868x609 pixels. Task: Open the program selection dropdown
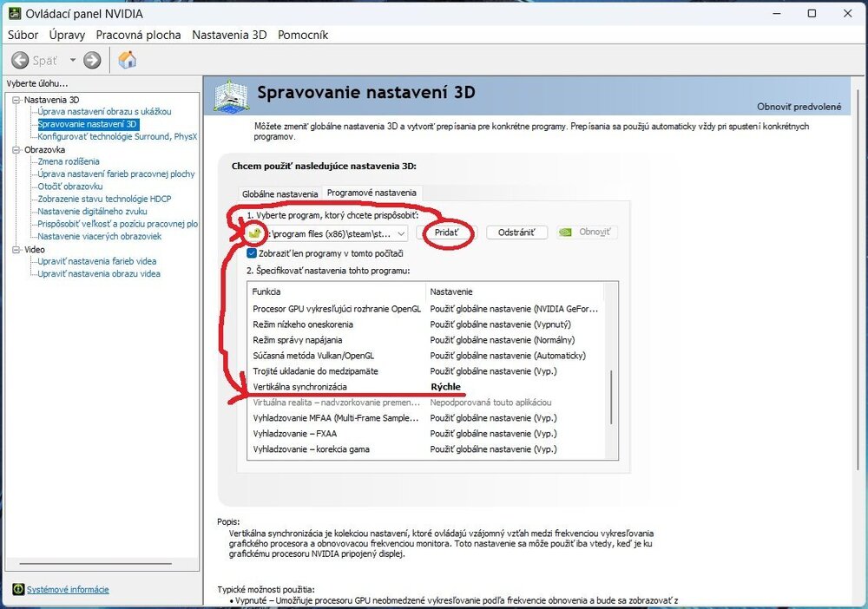[x=399, y=233]
